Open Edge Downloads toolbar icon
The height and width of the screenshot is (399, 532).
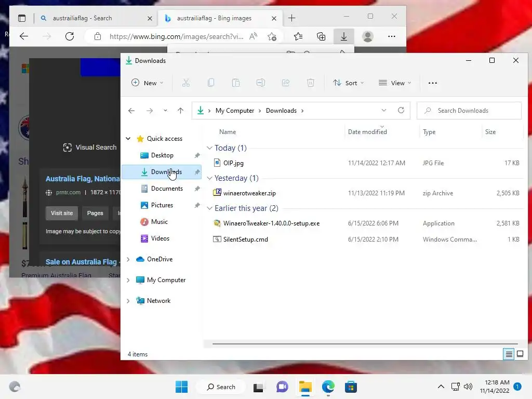click(x=344, y=36)
